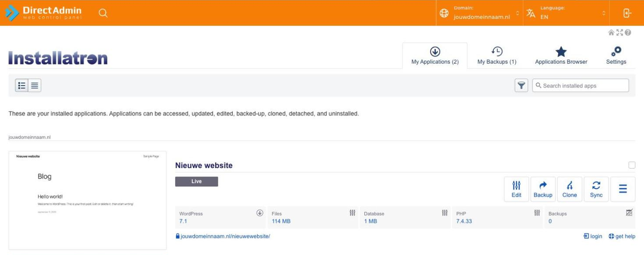Image resolution: width=644 pixels, height=255 pixels.
Task: Click the Sync button
Action: (x=596, y=189)
